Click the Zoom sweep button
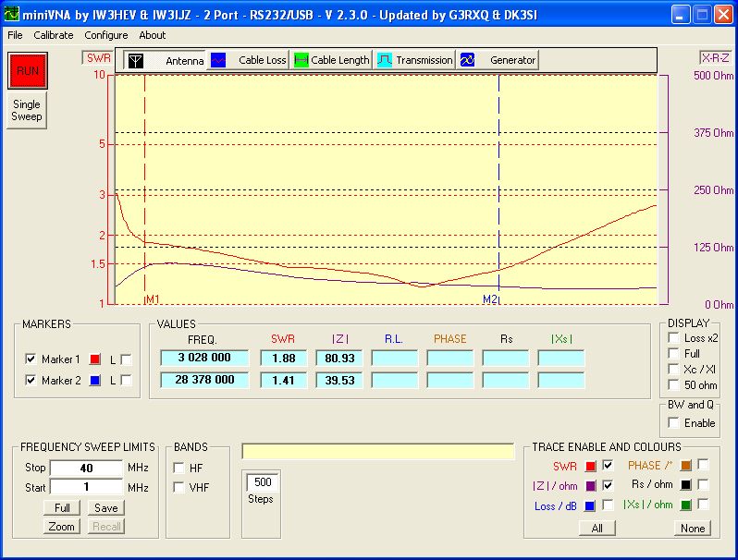Screen dimensions: 738x560 [62, 527]
